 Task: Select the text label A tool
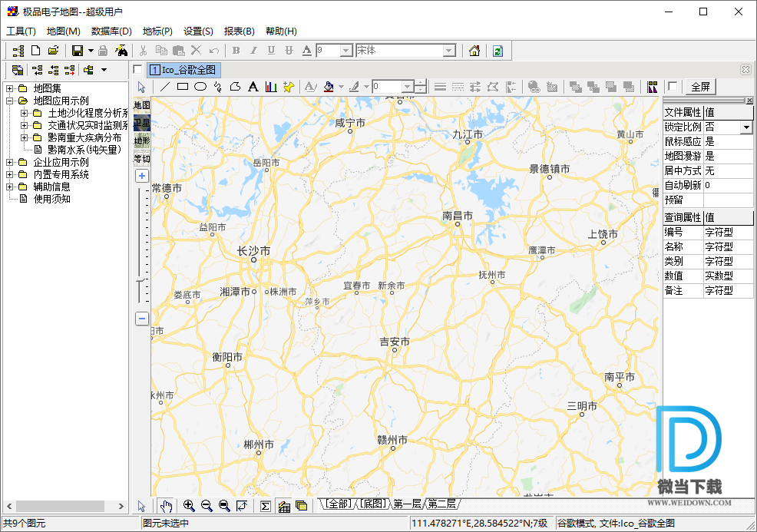click(253, 87)
